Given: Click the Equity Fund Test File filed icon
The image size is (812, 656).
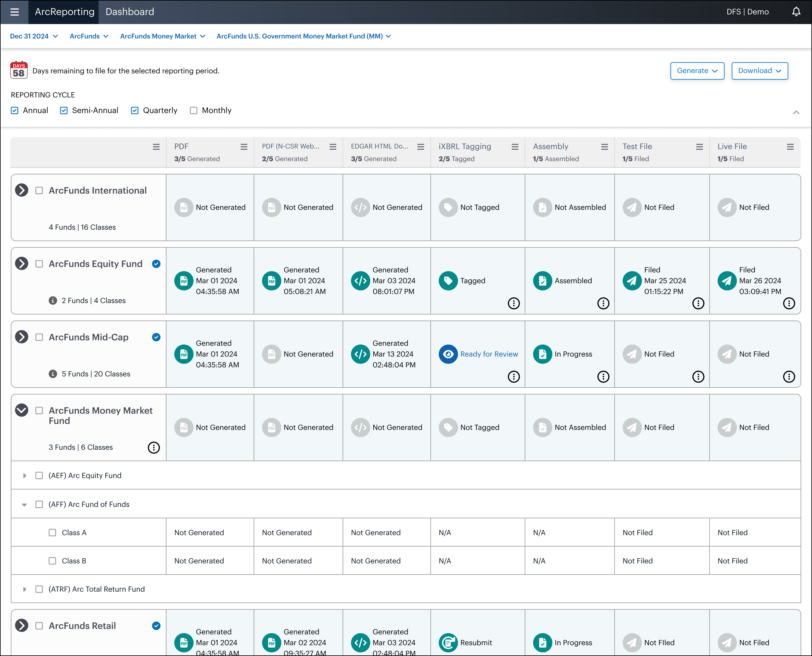Looking at the screenshot, I should click(x=632, y=281).
